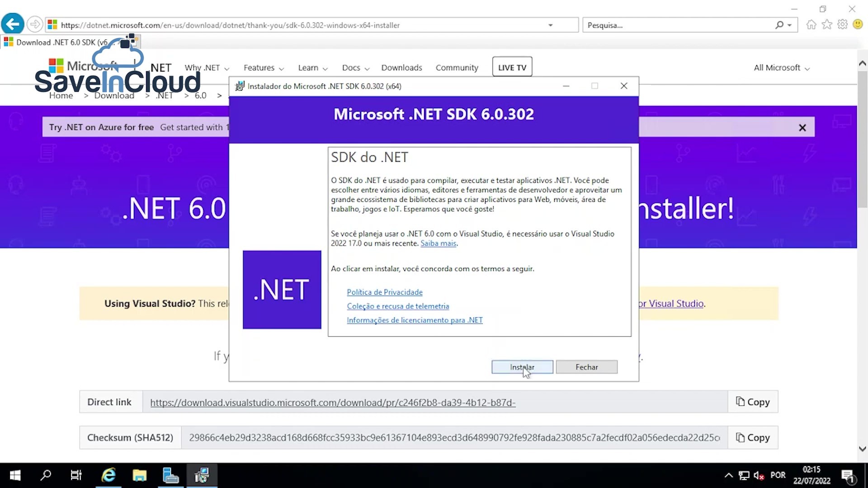The height and width of the screenshot is (488, 868).
Task: Open the Community nav item
Action: pyautogui.click(x=457, y=68)
